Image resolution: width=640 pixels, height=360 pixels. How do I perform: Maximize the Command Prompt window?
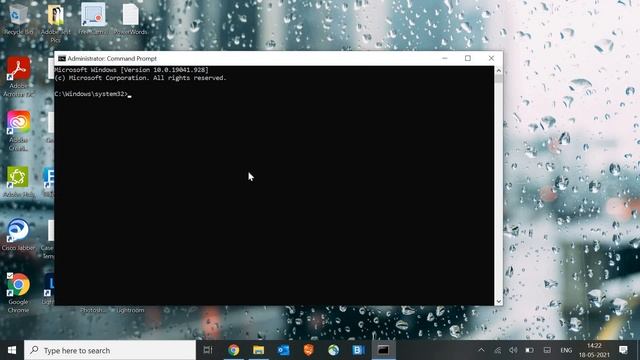pos(468,58)
